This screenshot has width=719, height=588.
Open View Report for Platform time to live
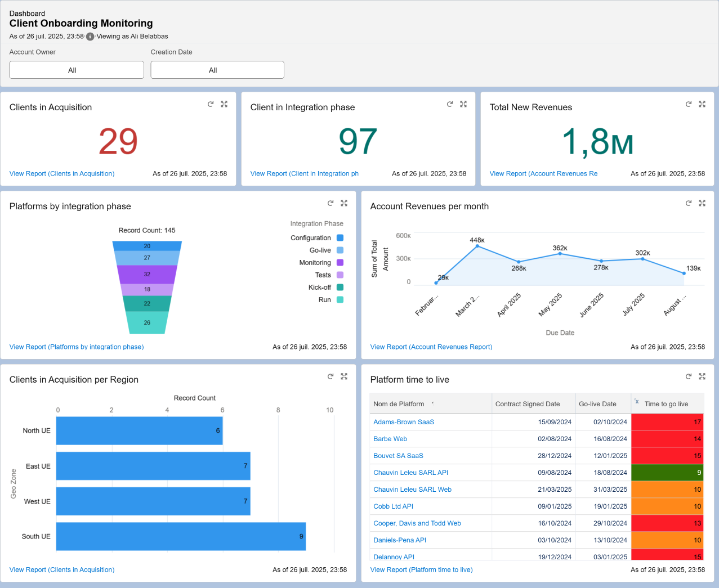click(421, 569)
